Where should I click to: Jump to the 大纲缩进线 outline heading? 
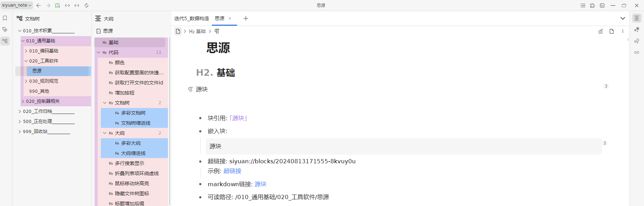134,153
